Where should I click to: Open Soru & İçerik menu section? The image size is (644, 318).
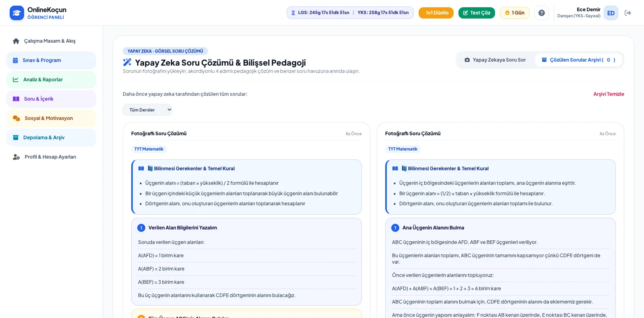(51, 99)
